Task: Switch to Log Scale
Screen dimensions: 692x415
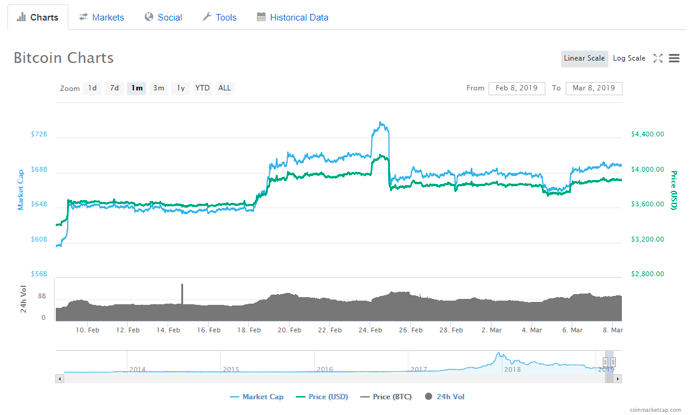Action: 629,58
